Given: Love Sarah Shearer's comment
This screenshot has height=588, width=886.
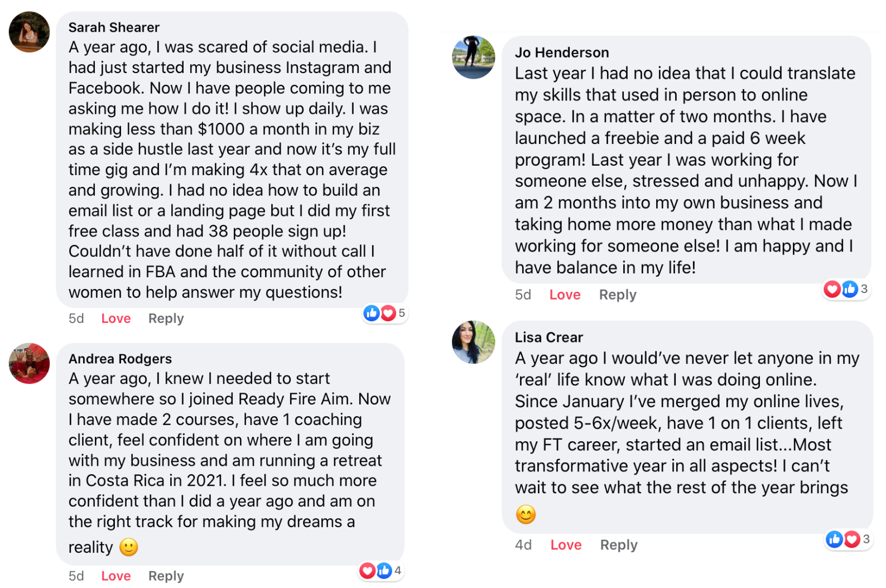Looking at the screenshot, I should coord(116,319).
